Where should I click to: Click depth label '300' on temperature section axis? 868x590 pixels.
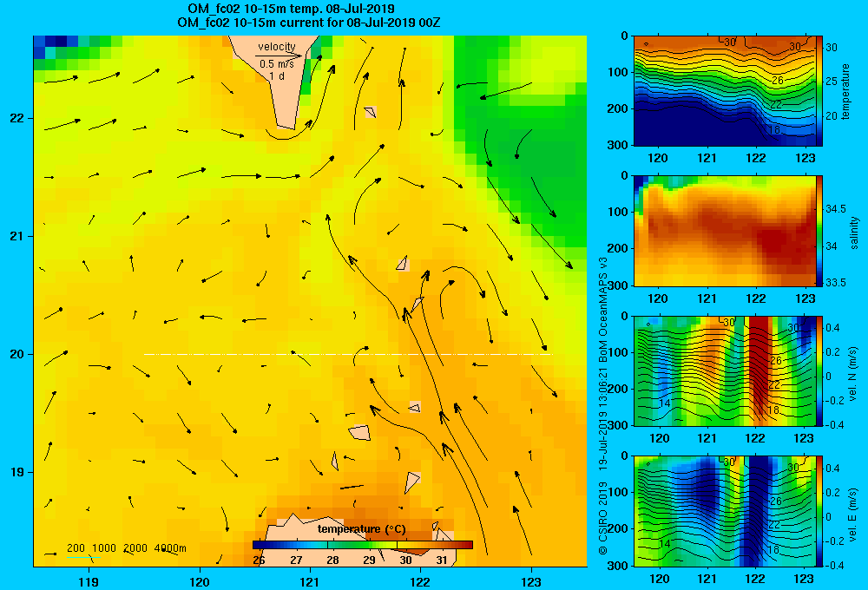pos(620,145)
